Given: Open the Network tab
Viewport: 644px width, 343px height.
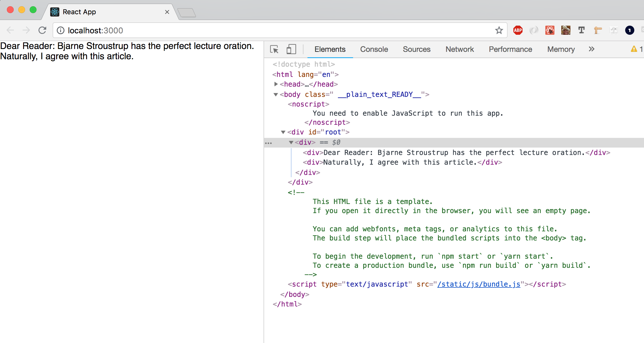Looking at the screenshot, I should pos(459,49).
